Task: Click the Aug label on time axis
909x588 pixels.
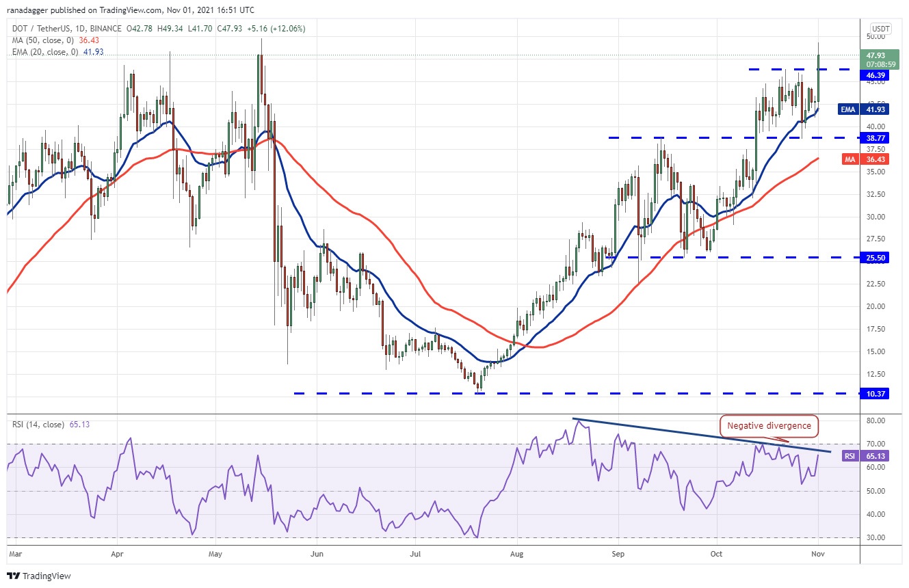Action: [x=518, y=553]
